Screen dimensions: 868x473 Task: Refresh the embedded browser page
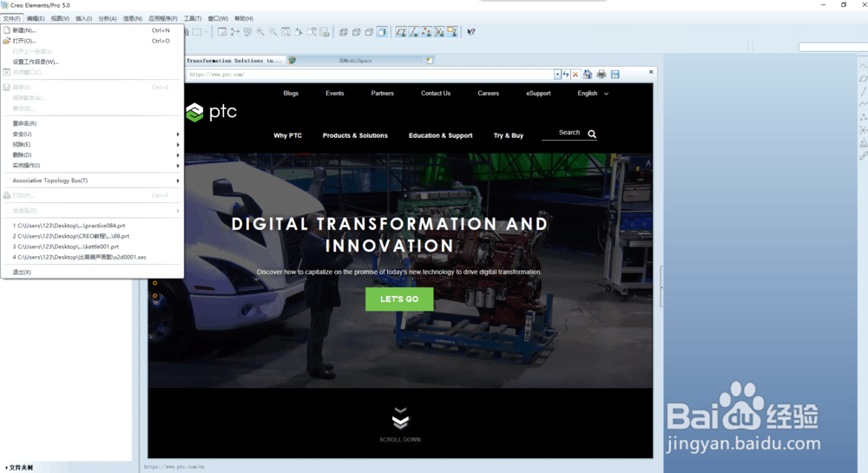pyautogui.click(x=566, y=74)
